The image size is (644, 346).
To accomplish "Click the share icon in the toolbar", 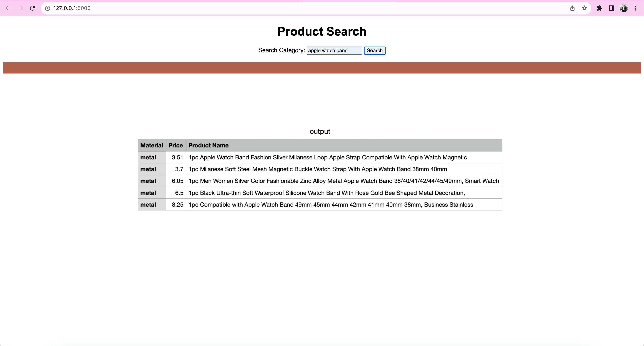I will point(572,8).
